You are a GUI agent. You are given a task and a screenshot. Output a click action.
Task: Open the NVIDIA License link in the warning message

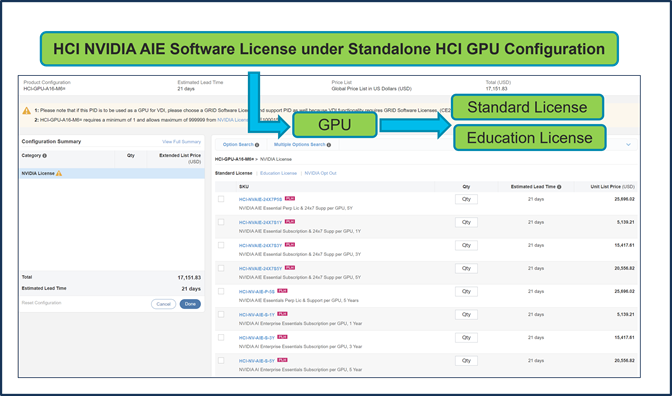pos(232,120)
